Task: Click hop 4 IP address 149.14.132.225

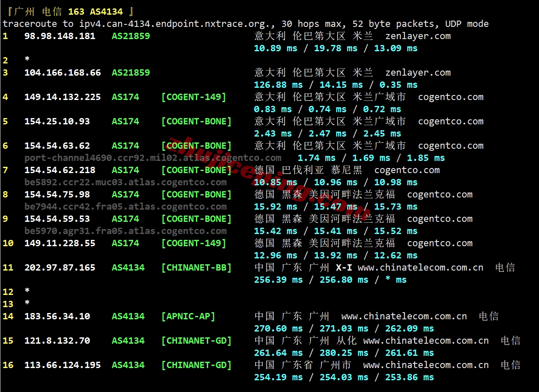Action: [63, 97]
